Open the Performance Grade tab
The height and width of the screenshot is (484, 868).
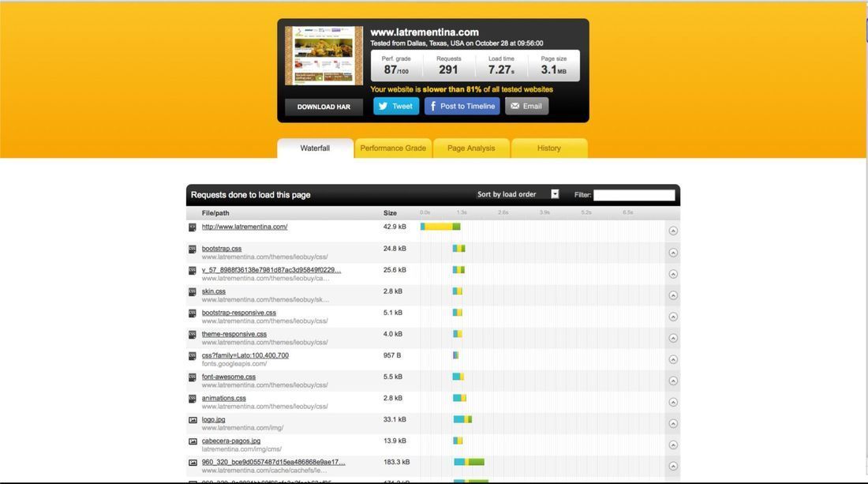tap(393, 148)
